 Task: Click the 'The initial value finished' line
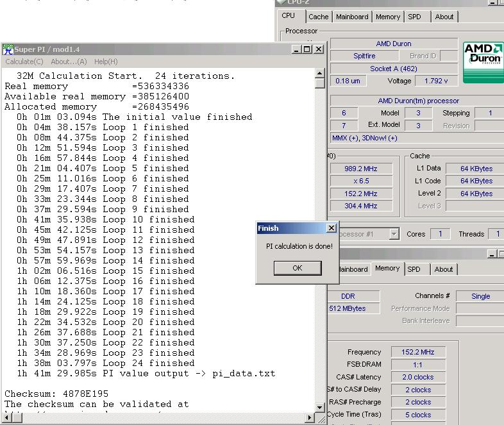tap(135, 117)
